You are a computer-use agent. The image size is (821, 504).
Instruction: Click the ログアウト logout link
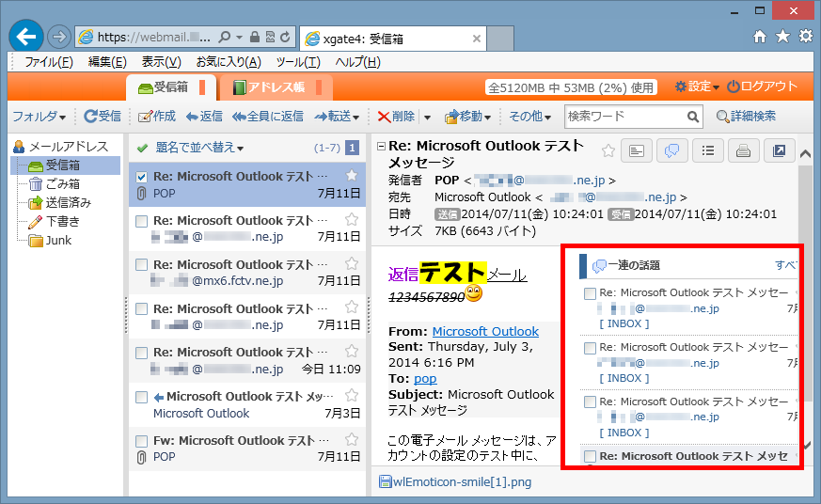762,87
